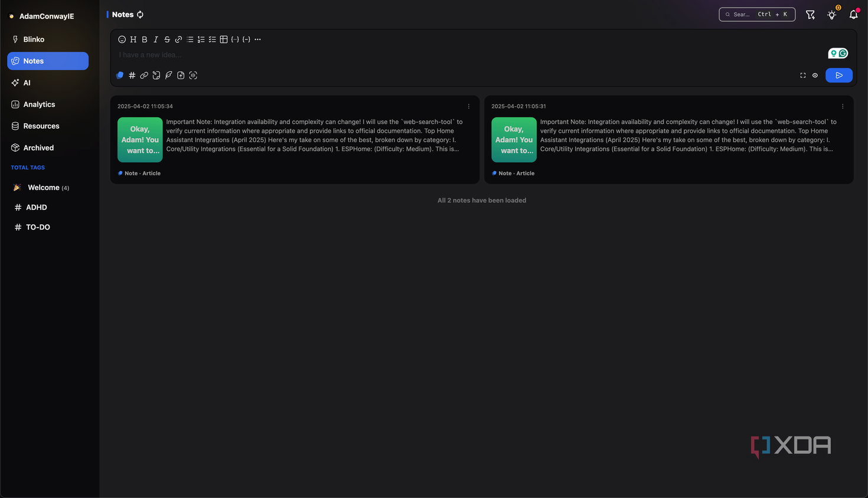Expand more formatting options in the editor toolbar
The width and height of the screenshot is (868, 498).
point(257,40)
